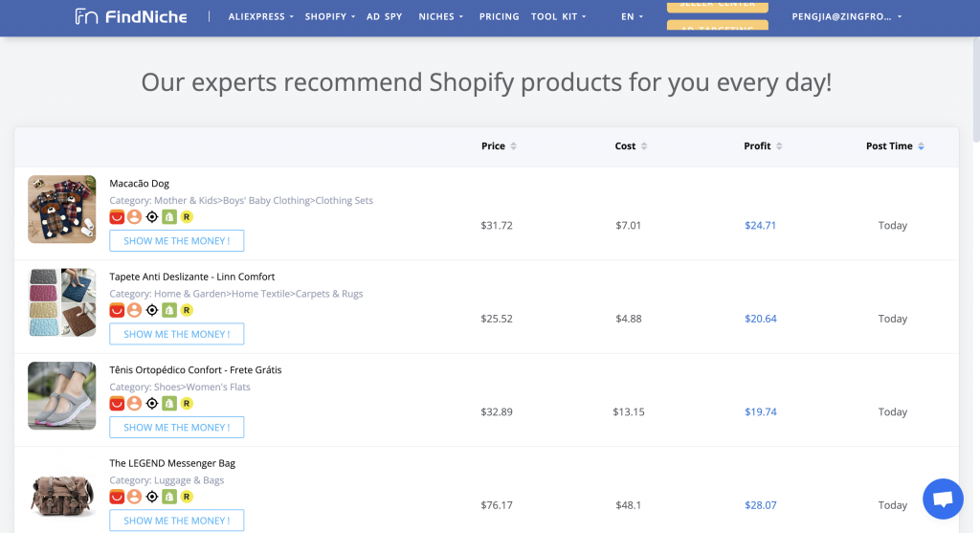Click orange person icon for Tênis Ortopédico Confort
Image resolution: width=980 pixels, height=533 pixels.
point(134,403)
